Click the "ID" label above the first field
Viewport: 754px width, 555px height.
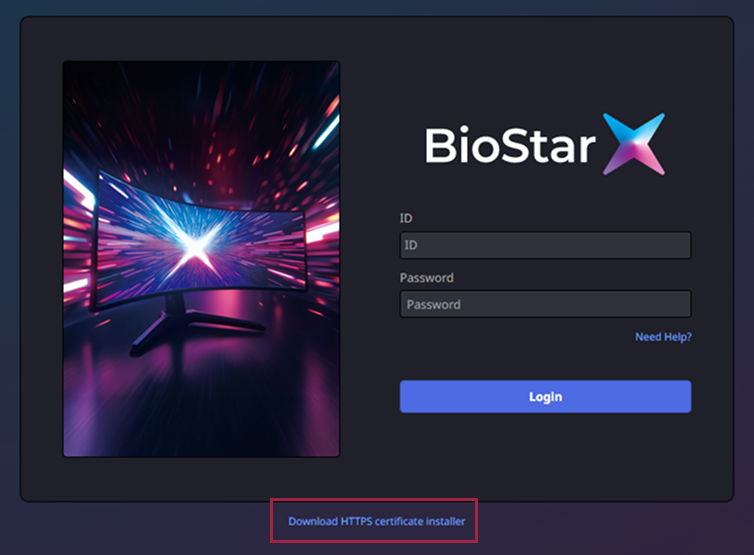coord(406,218)
